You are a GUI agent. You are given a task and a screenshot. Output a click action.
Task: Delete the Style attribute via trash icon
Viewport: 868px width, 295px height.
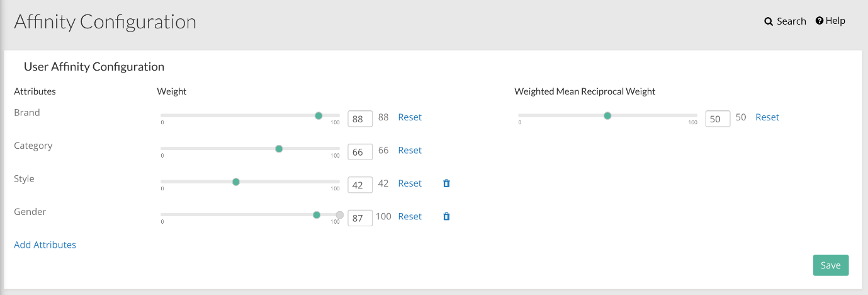point(446,183)
